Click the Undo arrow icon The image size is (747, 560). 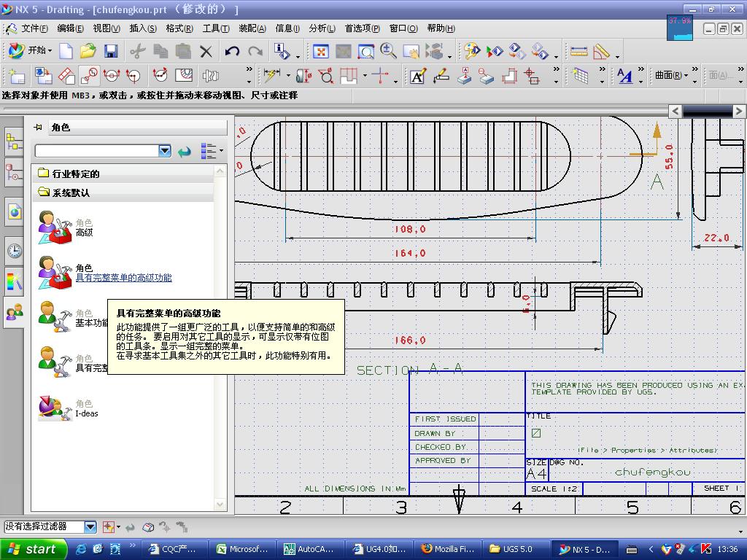pyautogui.click(x=232, y=51)
